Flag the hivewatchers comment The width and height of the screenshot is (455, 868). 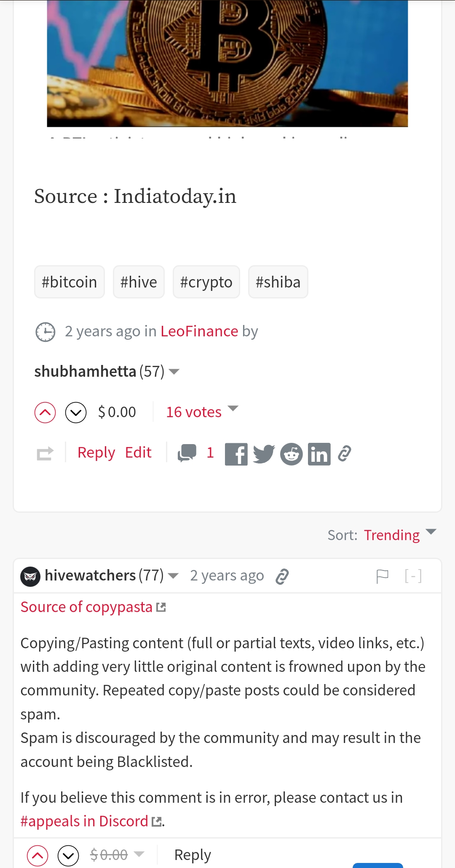tap(382, 576)
